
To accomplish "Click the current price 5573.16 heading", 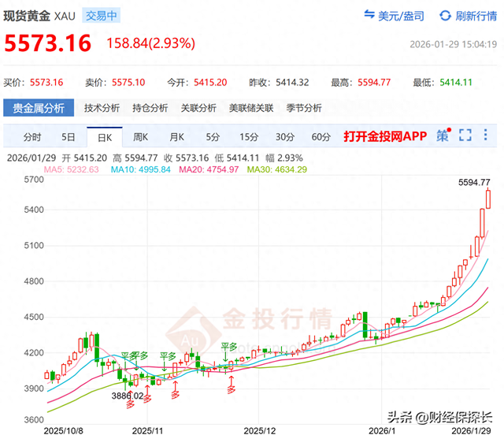I will coord(47,43).
